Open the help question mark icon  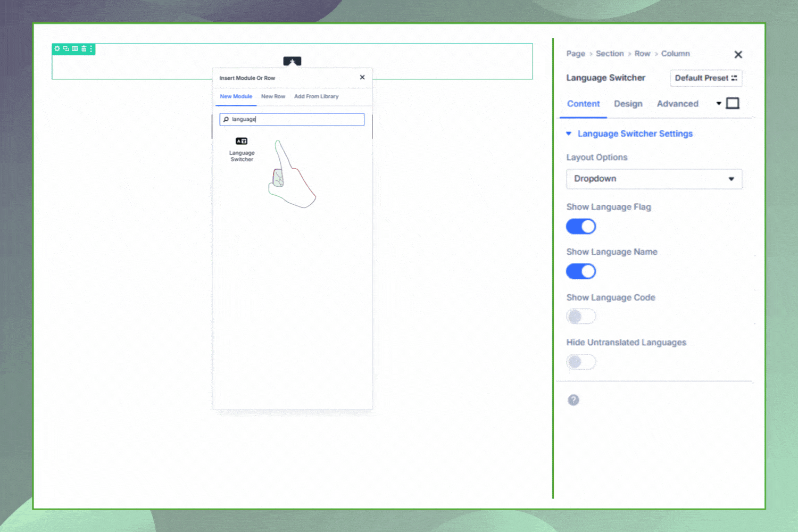click(x=573, y=400)
